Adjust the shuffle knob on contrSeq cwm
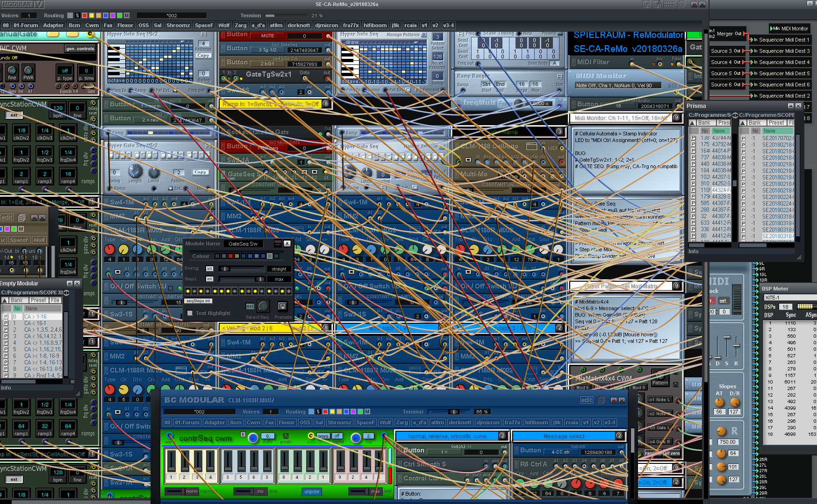 253,438
